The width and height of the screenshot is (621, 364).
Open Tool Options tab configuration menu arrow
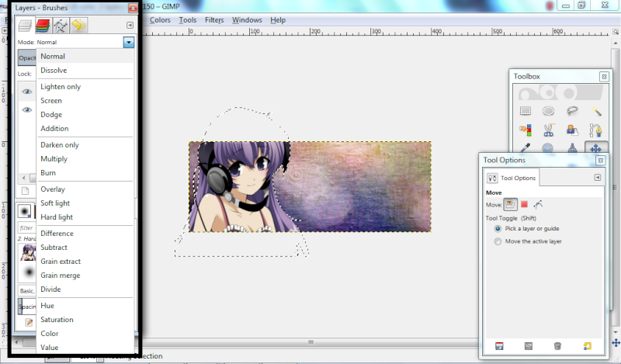tap(598, 178)
